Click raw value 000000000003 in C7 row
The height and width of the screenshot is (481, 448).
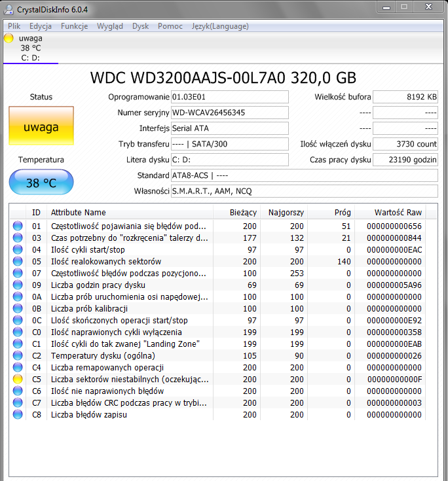click(394, 403)
